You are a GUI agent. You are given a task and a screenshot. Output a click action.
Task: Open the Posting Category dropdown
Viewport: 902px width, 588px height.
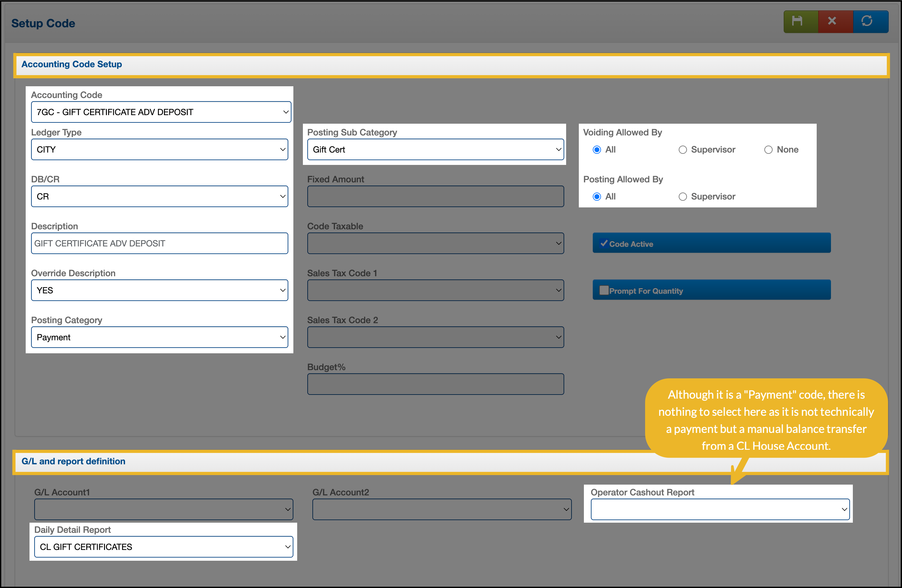160,337
